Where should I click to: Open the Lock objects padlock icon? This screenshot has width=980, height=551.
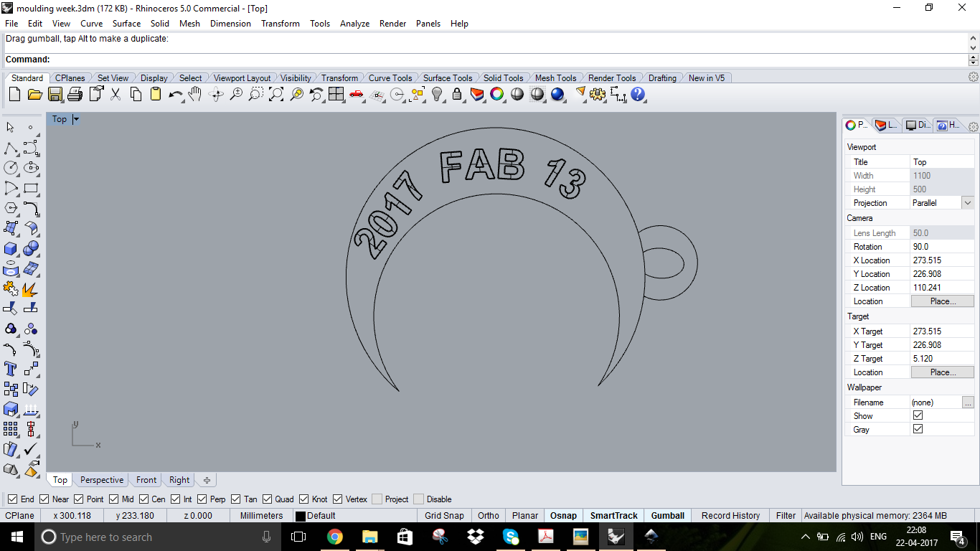pyautogui.click(x=457, y=94)
